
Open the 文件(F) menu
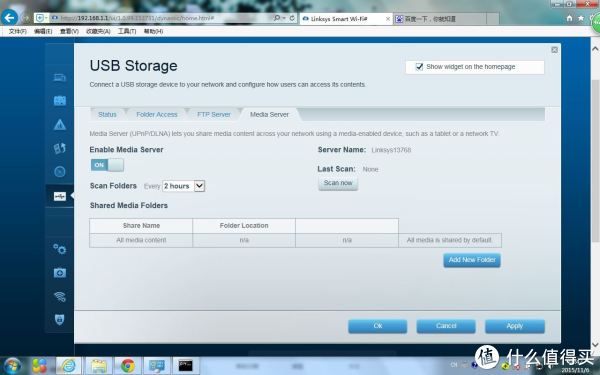pyautogui.click(x=18, y=31)
